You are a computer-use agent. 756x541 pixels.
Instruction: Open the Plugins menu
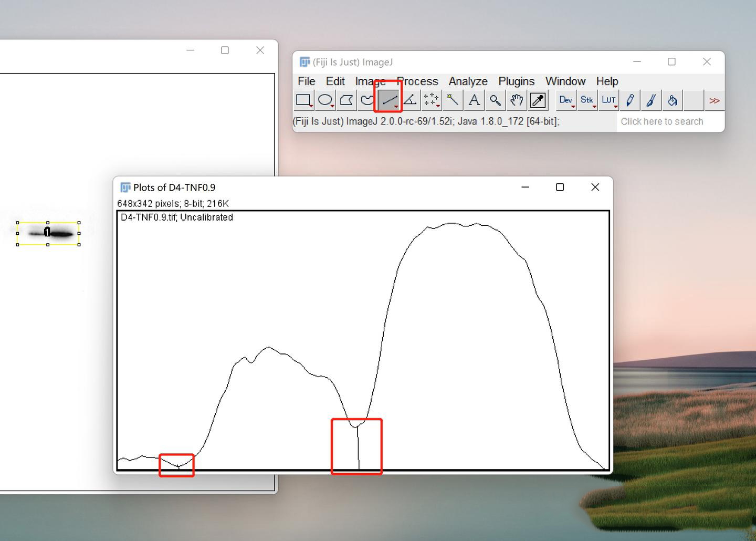point(516,81)
